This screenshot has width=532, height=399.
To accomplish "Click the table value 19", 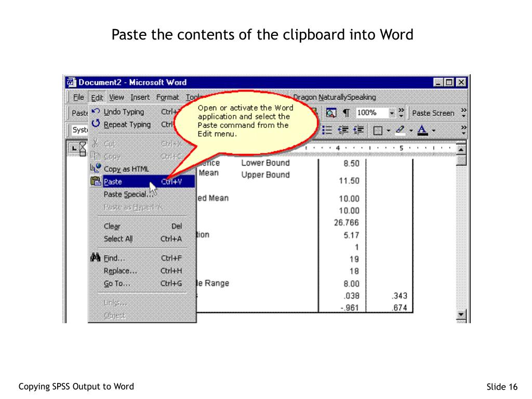I will click(x=354, y=259).
